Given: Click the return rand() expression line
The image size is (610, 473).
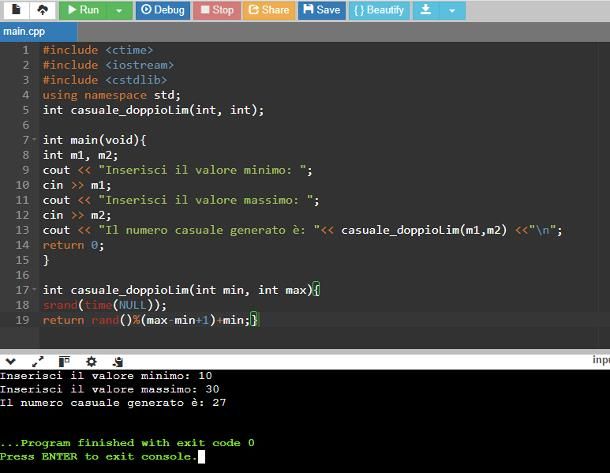Looking at the screenshot, I should (x=150, y=320).
